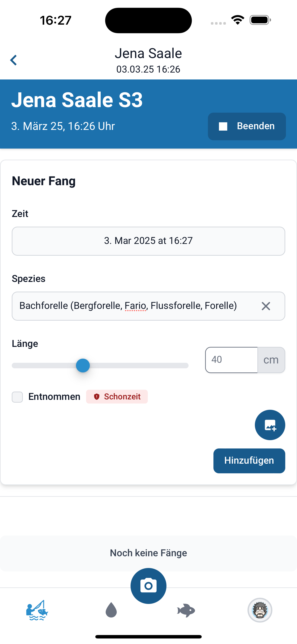The width and height of the screenshot is (297, 644).
Task: Open the profile avatar tab
Action: pos(260,610)
